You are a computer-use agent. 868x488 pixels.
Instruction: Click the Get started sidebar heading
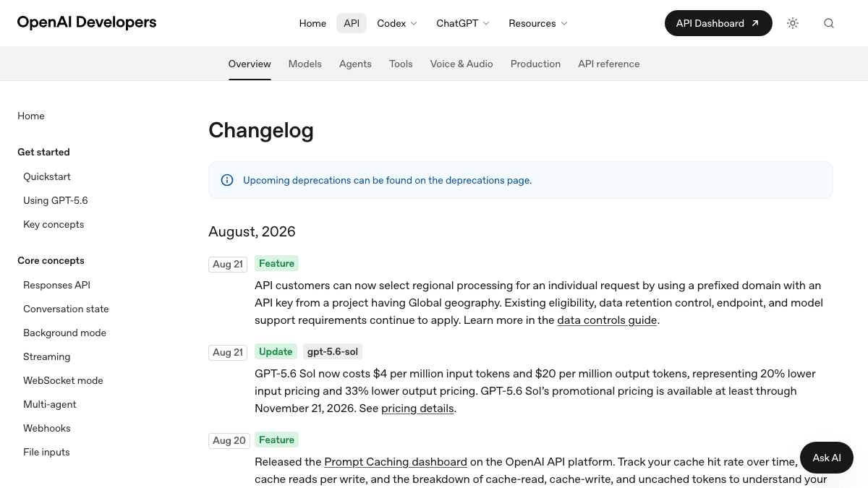click(43, 152)
